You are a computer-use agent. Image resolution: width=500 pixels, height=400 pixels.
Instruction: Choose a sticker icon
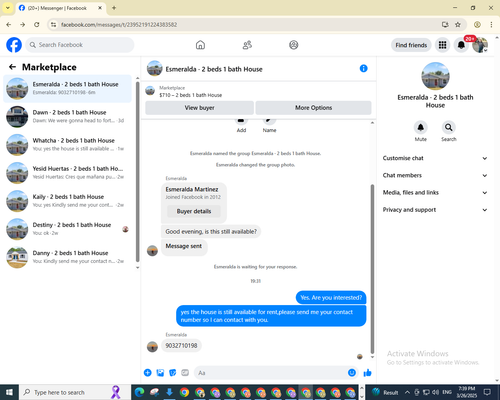pos(173,373)
